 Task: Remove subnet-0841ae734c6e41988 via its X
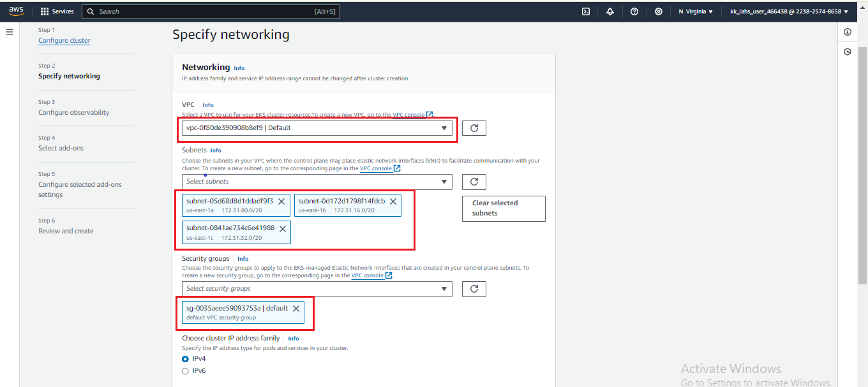(x=283, y=228)
